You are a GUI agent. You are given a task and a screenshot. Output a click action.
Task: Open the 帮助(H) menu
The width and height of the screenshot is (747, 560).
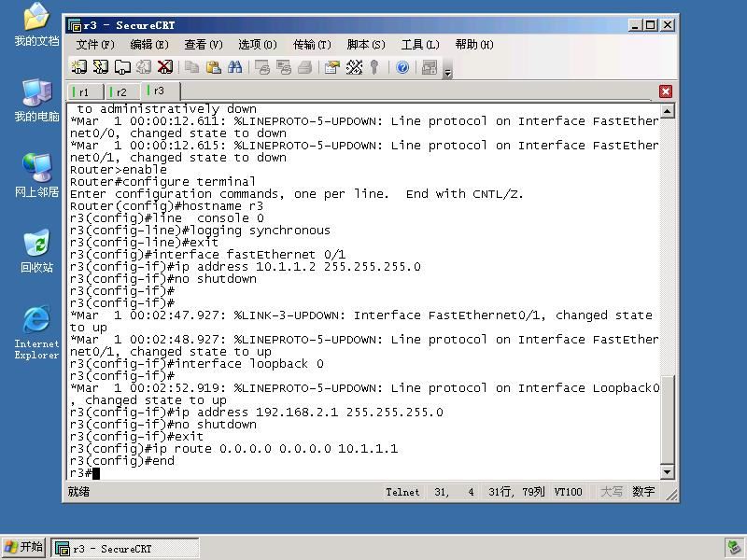click(x=474, y=45)
